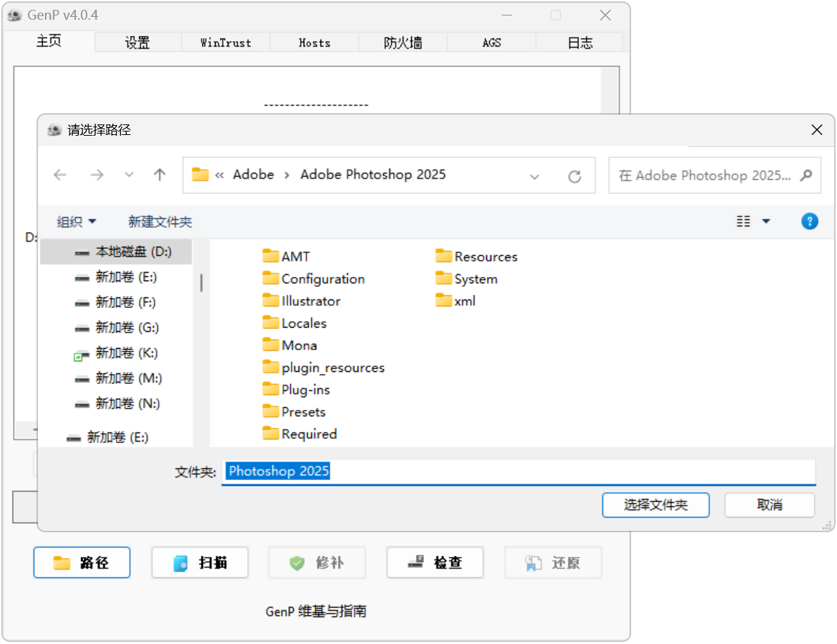The width and height of the screenshot is (837, 644).
Task: Open the Hosts tab in GenP
Action: (314, 43)
